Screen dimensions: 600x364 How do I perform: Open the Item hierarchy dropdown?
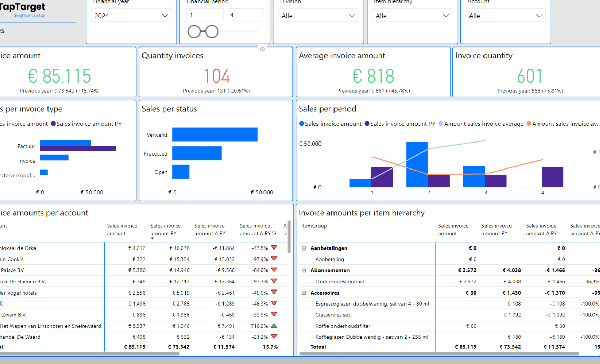pos(412,16)
